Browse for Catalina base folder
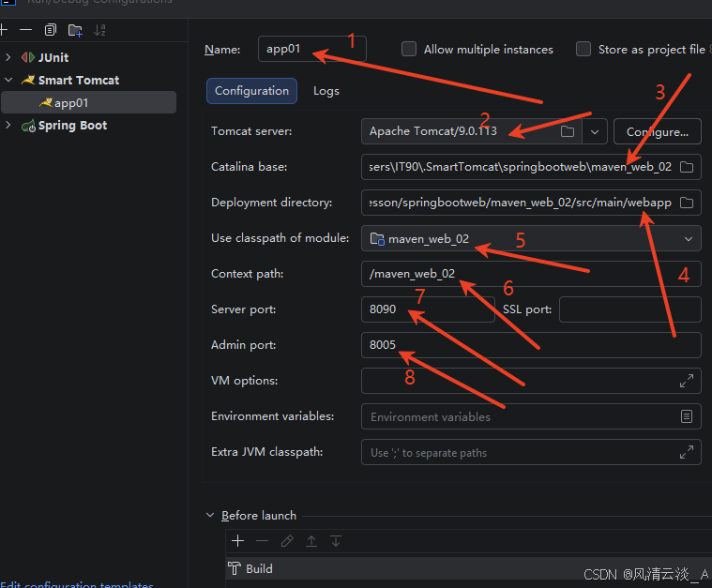This screenshot has width=712, height=588. (x=687, y=167)
